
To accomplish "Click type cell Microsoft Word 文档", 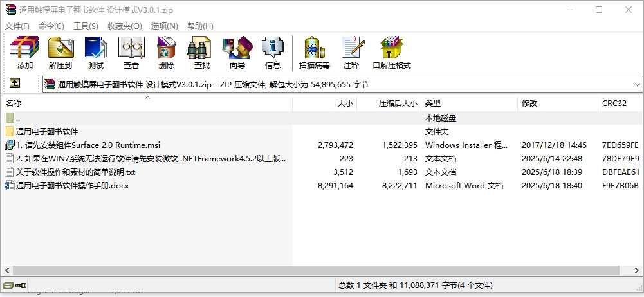I will tap(464, 185).
